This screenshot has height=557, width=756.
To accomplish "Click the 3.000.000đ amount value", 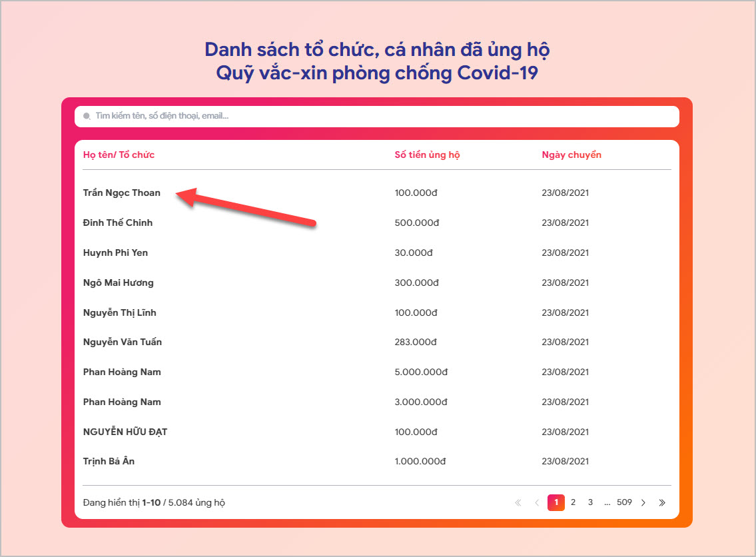I will (421, 402).
